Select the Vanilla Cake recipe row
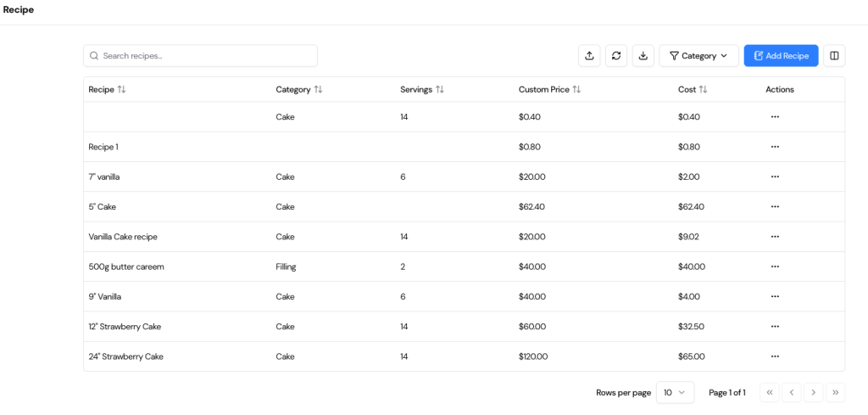The height and width of the screenshot is (415, 868). 124,237
